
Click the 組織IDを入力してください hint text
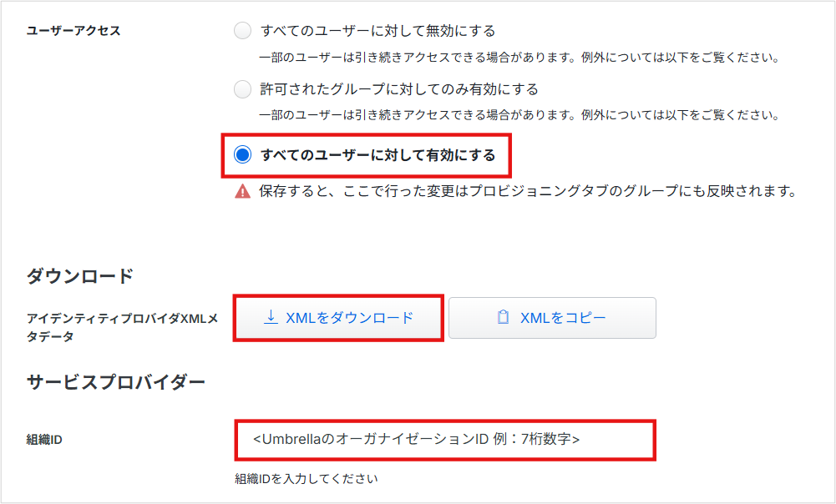pos(307,479)
